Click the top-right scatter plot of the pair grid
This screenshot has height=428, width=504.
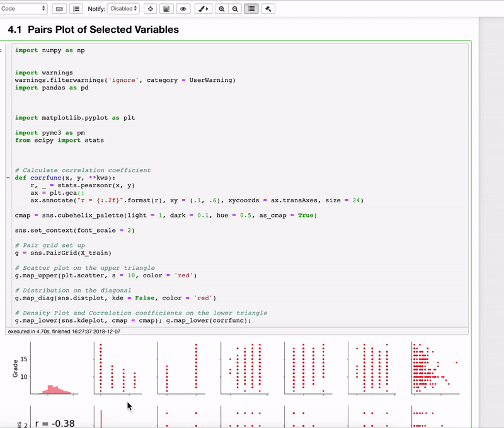click(x=435, y=369)
